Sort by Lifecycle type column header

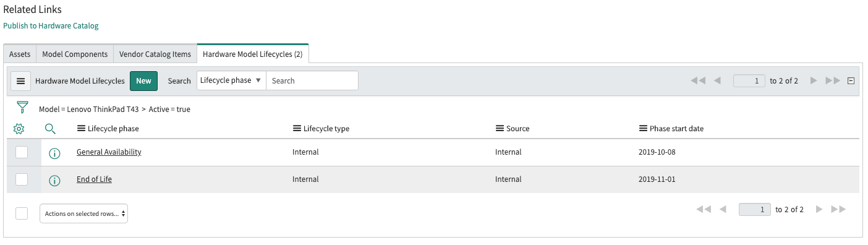click(326, 129)
